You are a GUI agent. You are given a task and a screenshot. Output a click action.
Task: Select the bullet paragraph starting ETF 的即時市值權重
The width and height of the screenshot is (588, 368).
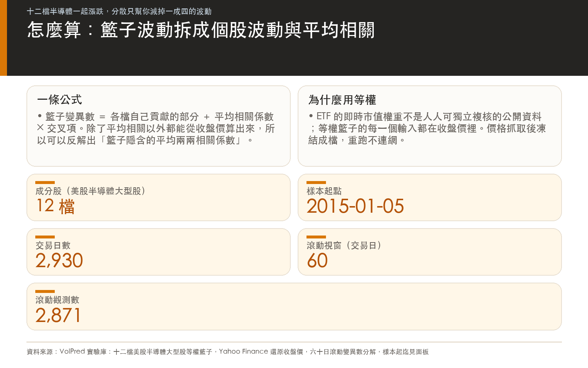[x=427, y=128]
